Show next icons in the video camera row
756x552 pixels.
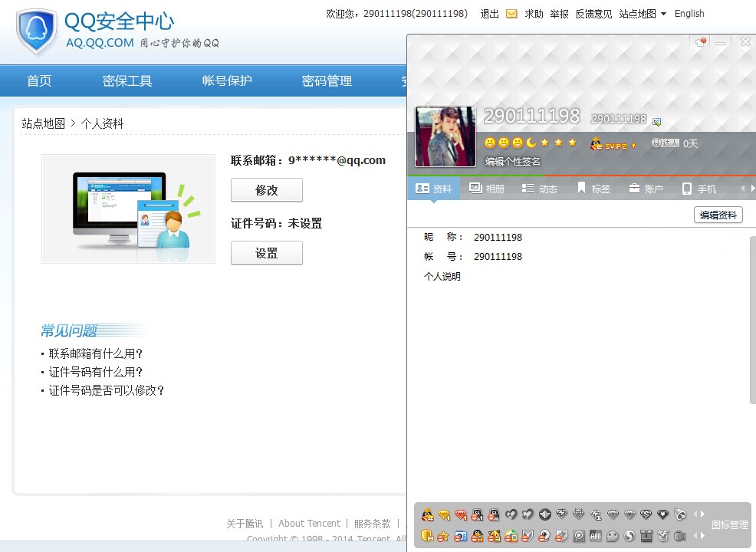702,535
